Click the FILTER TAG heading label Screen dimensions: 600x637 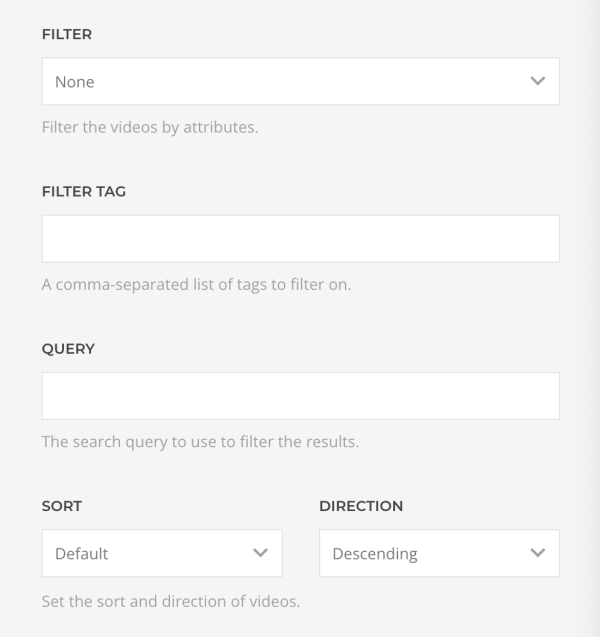coord(84,191)
